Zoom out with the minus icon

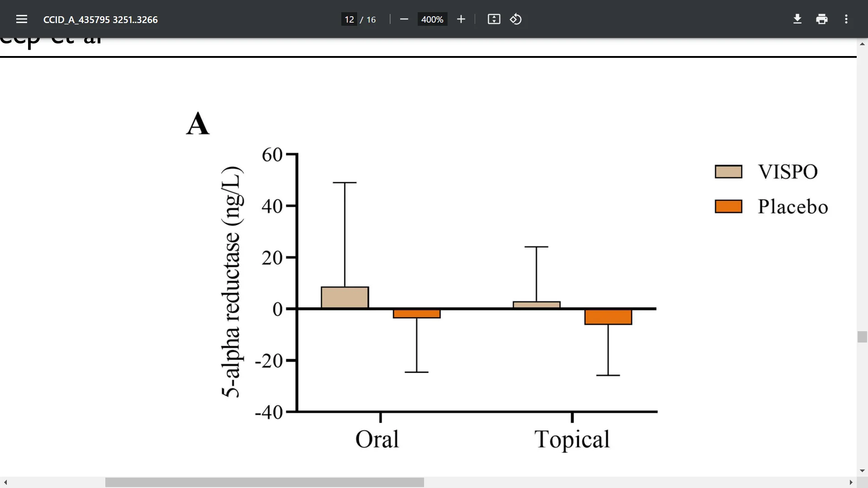(x=404, y=19)
